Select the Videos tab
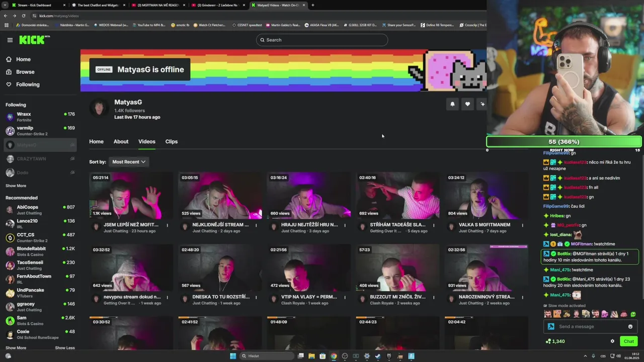 click(147, 141)
